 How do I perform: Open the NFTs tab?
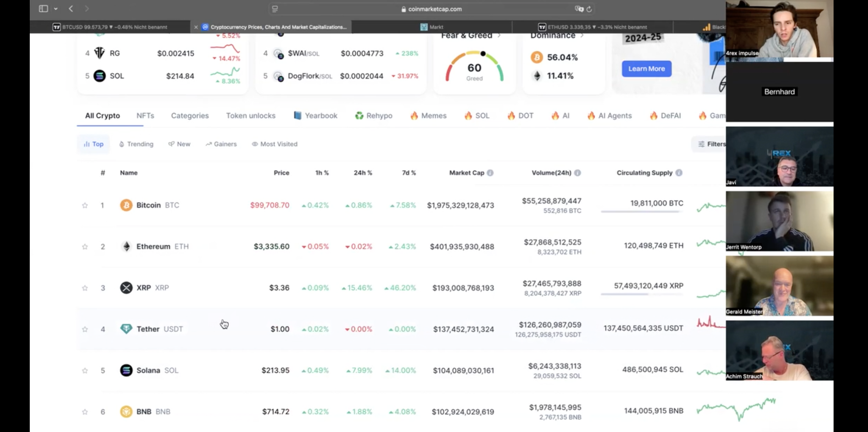click(145, 115)
